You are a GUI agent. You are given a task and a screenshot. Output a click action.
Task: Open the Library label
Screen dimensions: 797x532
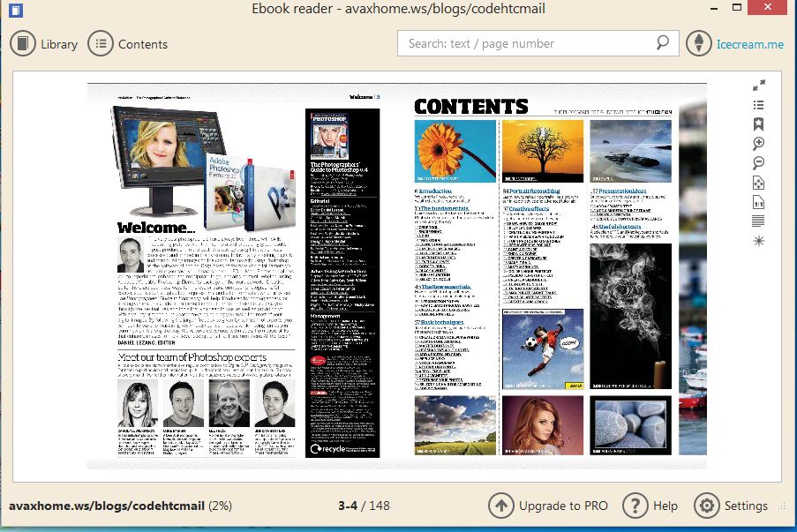tap(59, 45)
